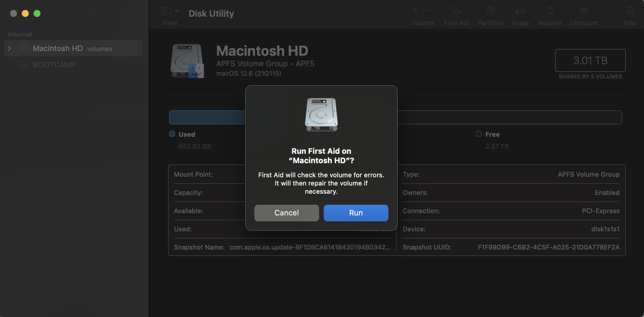Open the View options dropdown chevron
The width and height of the screenshot is (644, 317).
click(177, 10)
